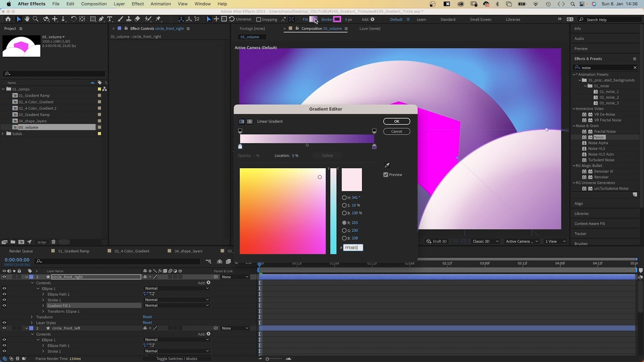
Task: Click the Wi-Fi icon in menu bar
Action: pos(536,4)
